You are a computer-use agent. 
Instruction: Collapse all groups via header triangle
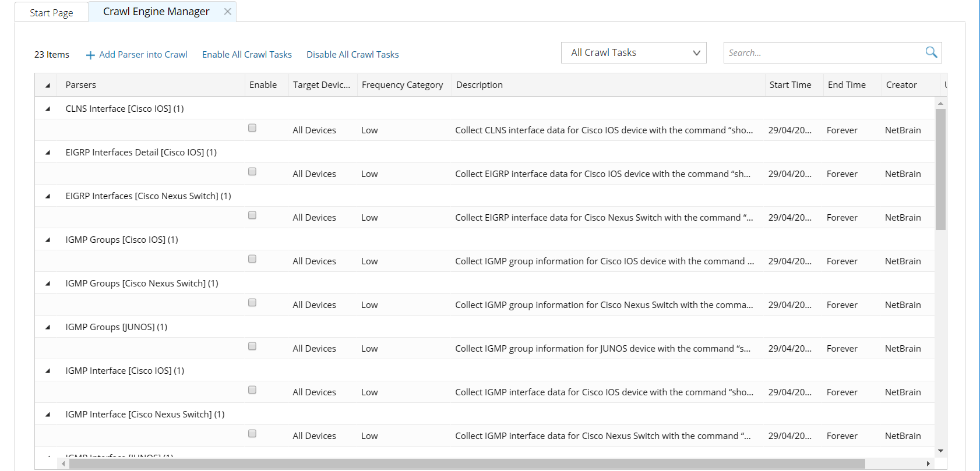pos(48,85)
